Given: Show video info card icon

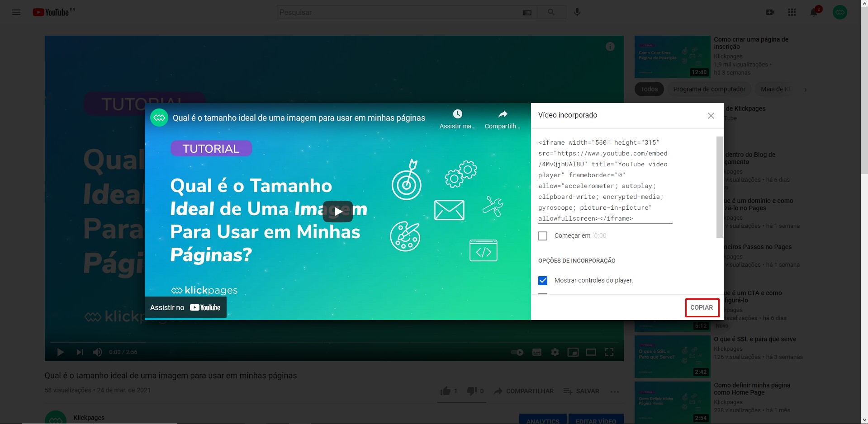Looking at the screenshot, I should point(610,47).
